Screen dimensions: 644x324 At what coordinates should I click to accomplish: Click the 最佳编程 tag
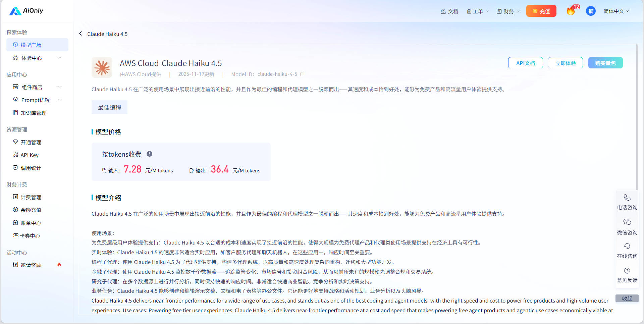[x=109, y=107]
